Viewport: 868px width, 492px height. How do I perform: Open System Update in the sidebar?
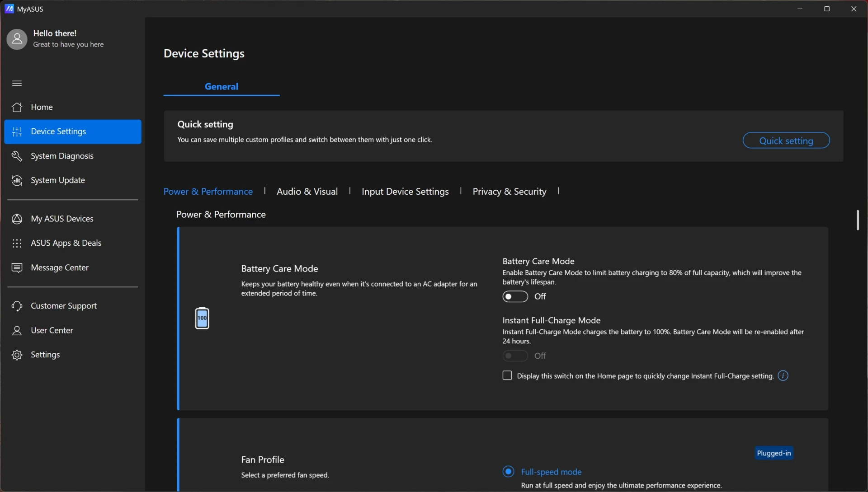(72, 180)
